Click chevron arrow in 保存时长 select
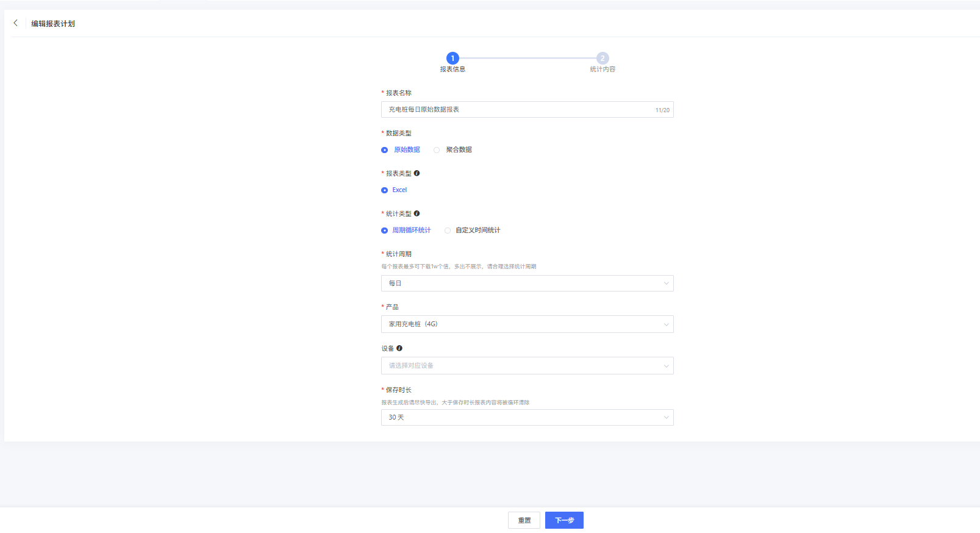The width and height of the screenshot is (980, 533). coord(666,418)
